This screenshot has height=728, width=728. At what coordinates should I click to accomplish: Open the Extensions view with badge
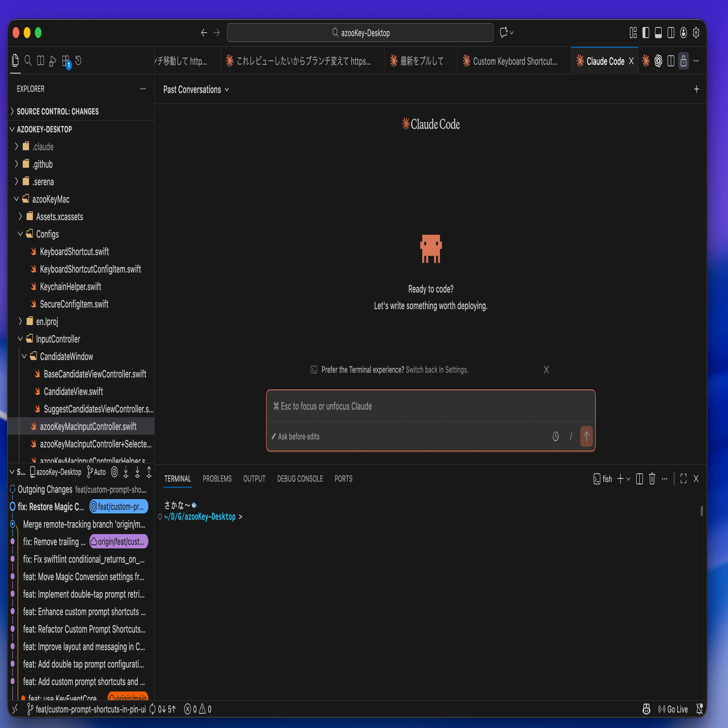click(66, 61)
